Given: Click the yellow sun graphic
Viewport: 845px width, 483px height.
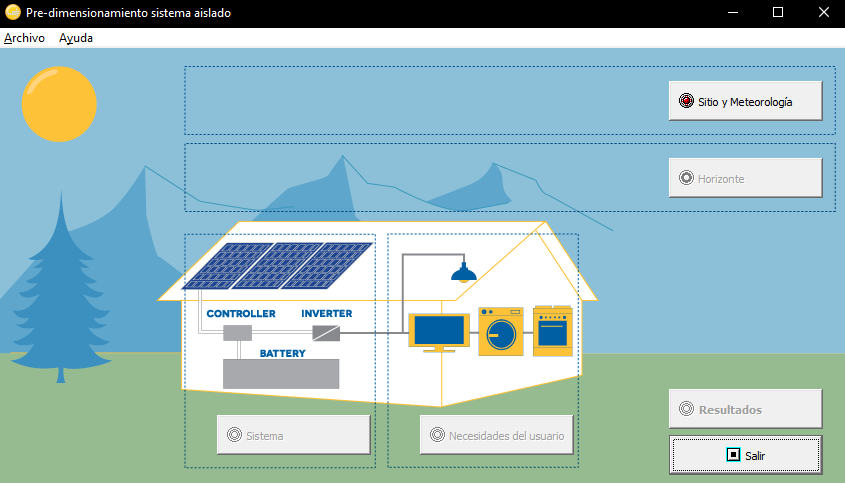Looking at the screenshot, I should point(59,103).
